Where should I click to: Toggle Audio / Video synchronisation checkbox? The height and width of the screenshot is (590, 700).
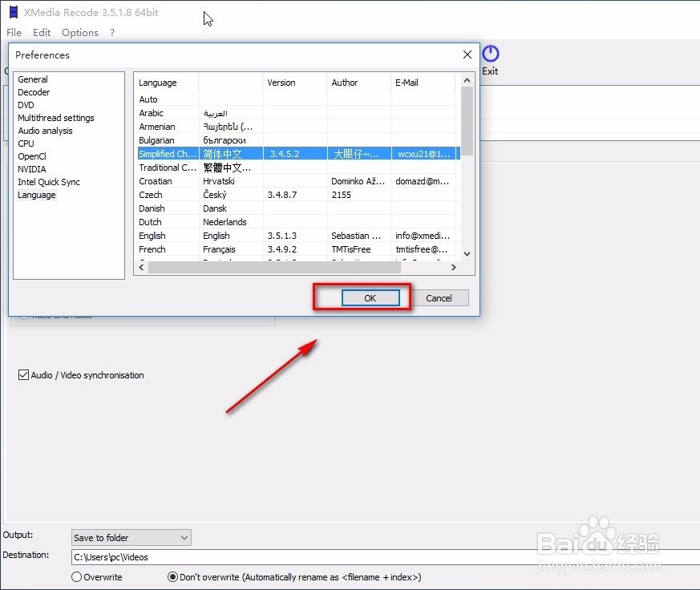pos(24,375)
